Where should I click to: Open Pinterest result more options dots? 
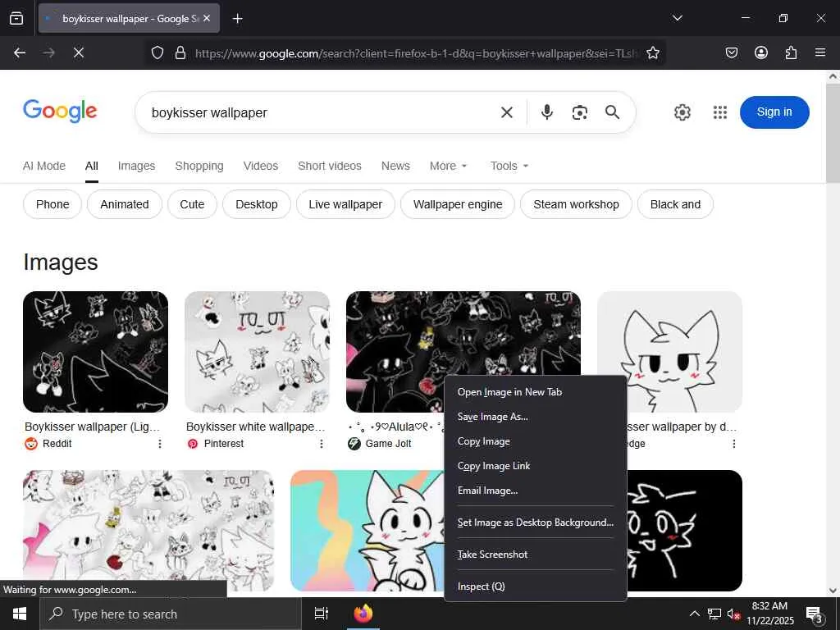click(x=322, y=444)
